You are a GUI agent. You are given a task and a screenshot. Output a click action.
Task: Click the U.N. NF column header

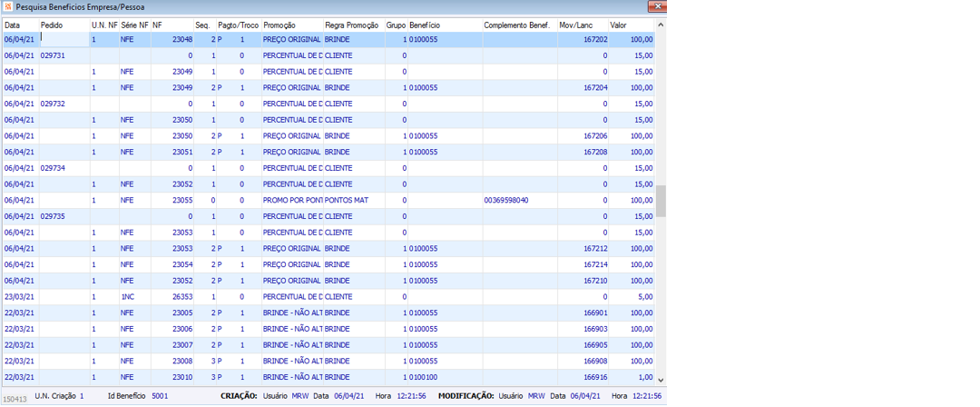coord(104,25)
